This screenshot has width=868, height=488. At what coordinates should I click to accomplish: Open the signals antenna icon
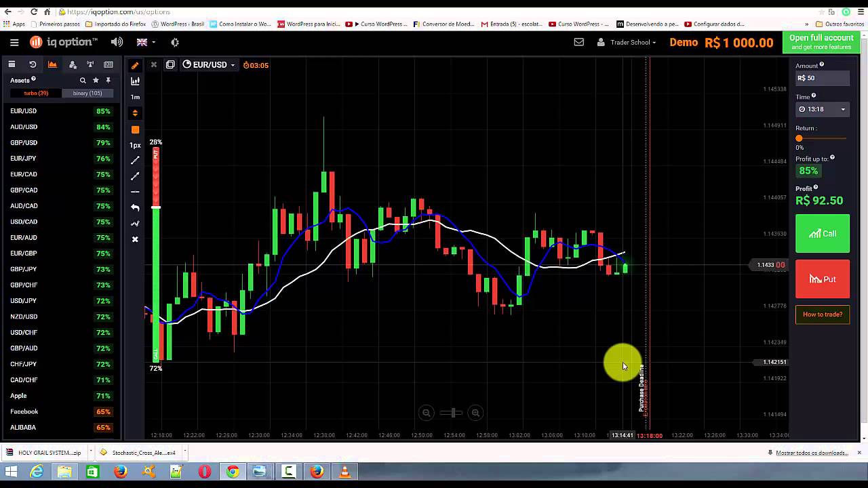90,64
